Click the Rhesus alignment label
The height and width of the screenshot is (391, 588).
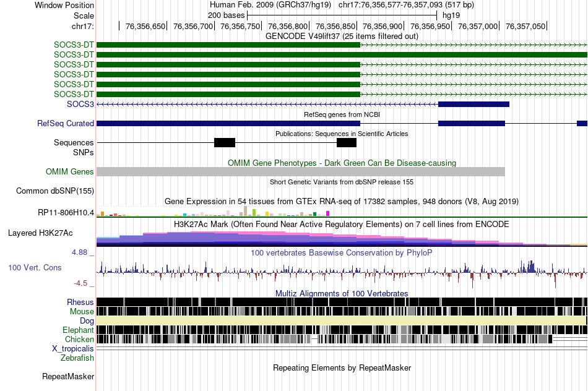80,302
